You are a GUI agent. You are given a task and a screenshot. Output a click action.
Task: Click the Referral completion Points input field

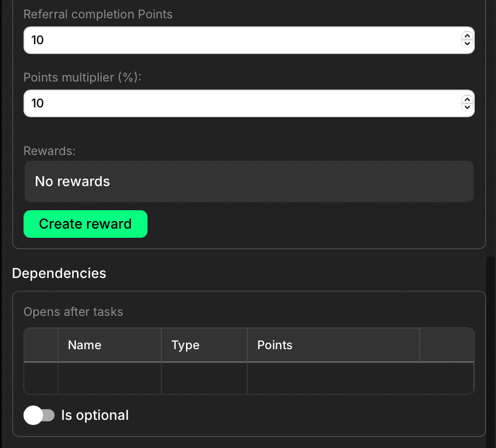tap(249, 40)
